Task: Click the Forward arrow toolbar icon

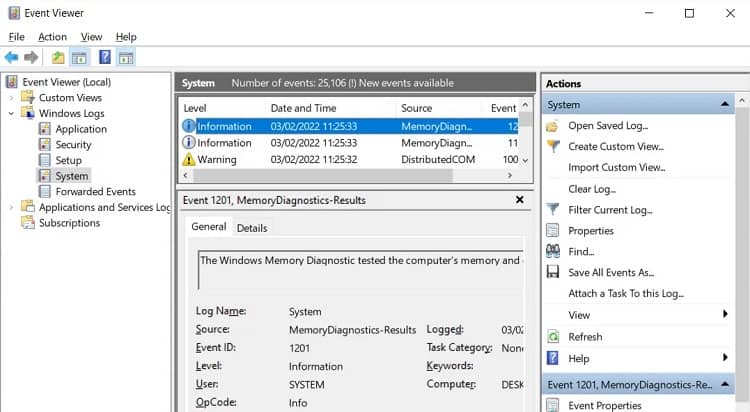Action: [31, 58]
